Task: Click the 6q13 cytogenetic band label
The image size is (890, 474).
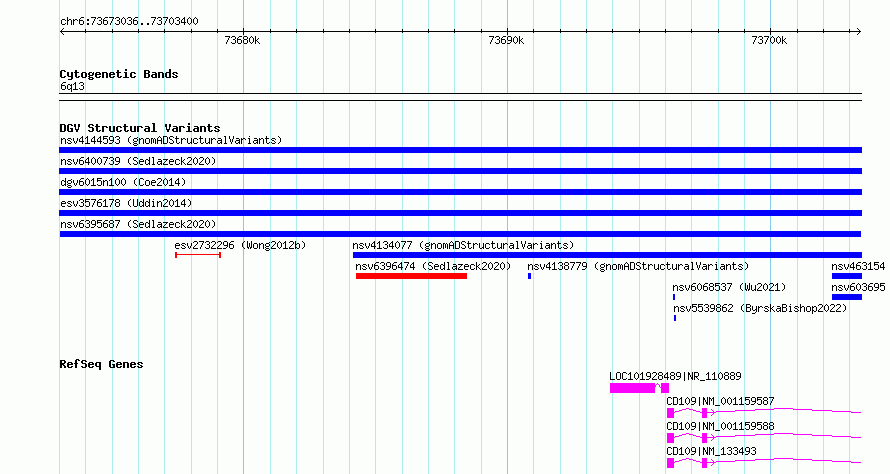Action: tap(72, 87)
